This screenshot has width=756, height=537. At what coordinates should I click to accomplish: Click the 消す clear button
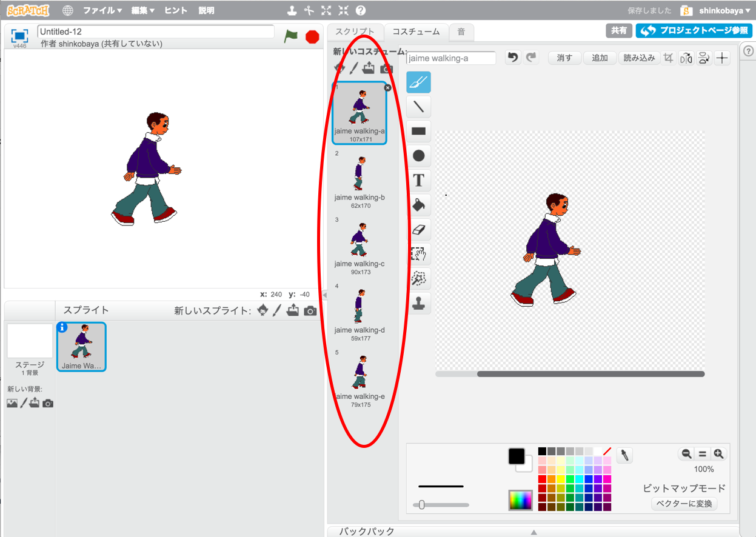pos(564,58)
